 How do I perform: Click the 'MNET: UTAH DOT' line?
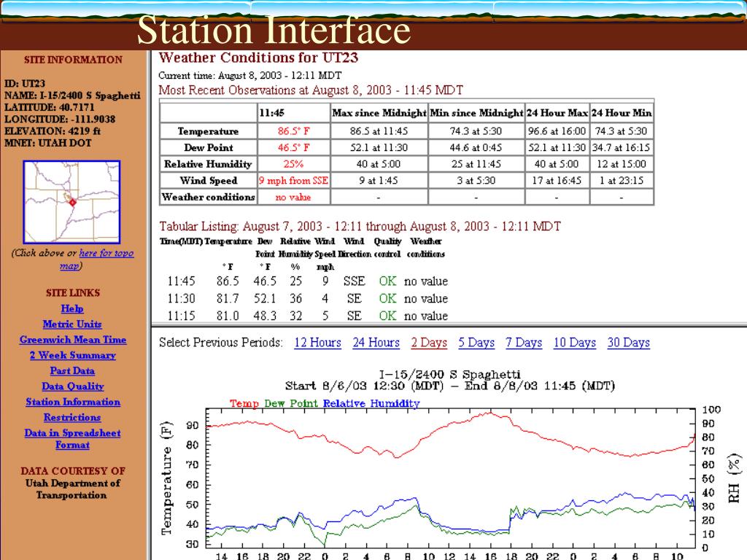pyautogui.click(x=47, y=143)
